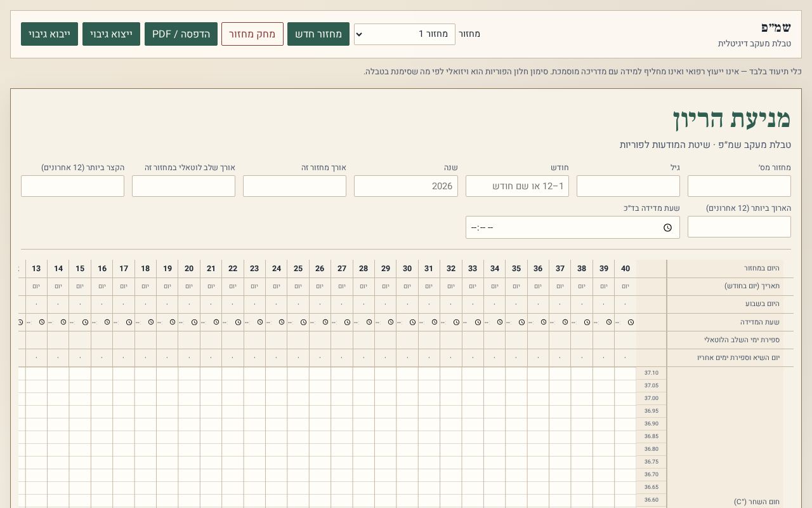812x508 pixels.
Task: Click the clock icon in day 18 measurement time
Action: pos(151,322)
